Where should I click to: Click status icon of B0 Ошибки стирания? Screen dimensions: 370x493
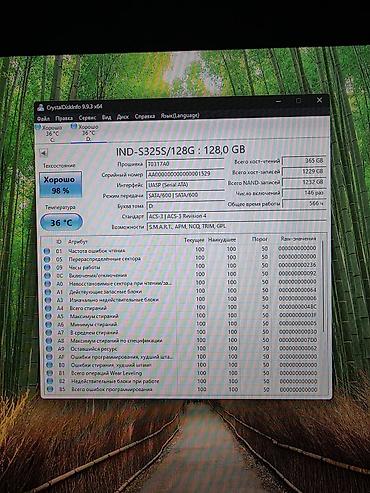pyautogui.click(x=50, y=365)
